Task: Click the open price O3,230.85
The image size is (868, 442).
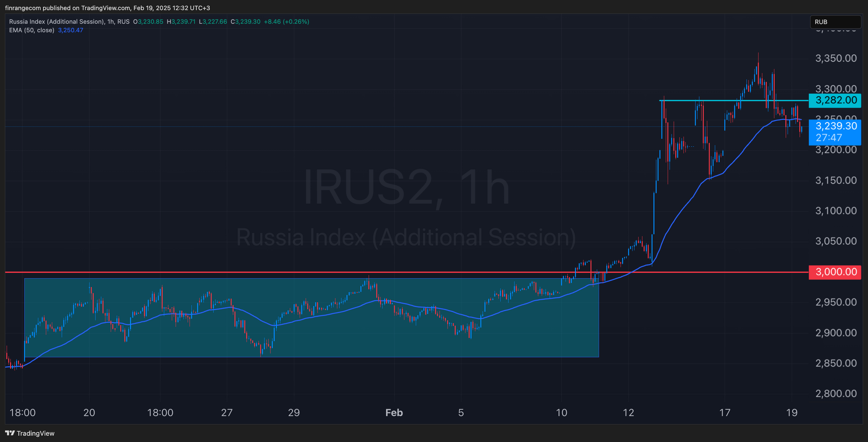Action: click(x=148, y=22)
